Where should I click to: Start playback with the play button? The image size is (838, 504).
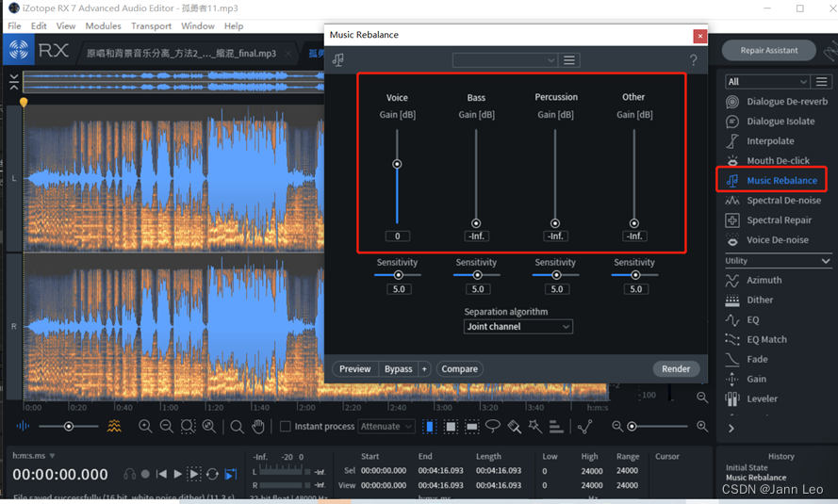[x=177, y=474]
